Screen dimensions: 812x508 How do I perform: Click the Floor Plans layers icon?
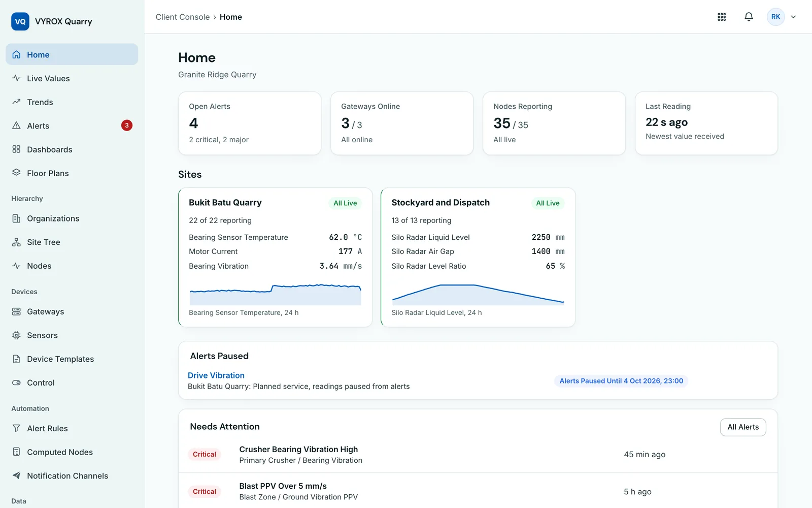(16, 173)
